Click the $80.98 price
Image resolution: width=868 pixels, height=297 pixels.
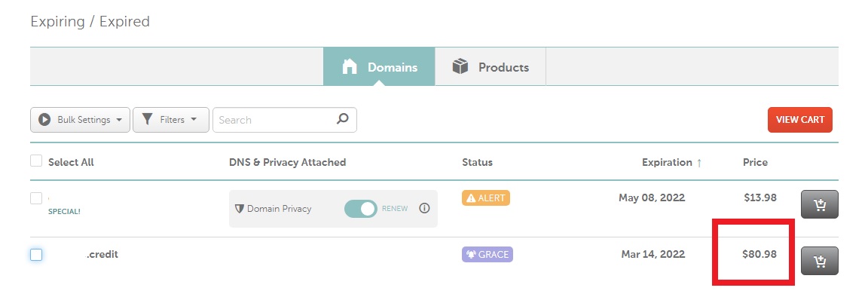pyautogui.click(x=759, y=254)
